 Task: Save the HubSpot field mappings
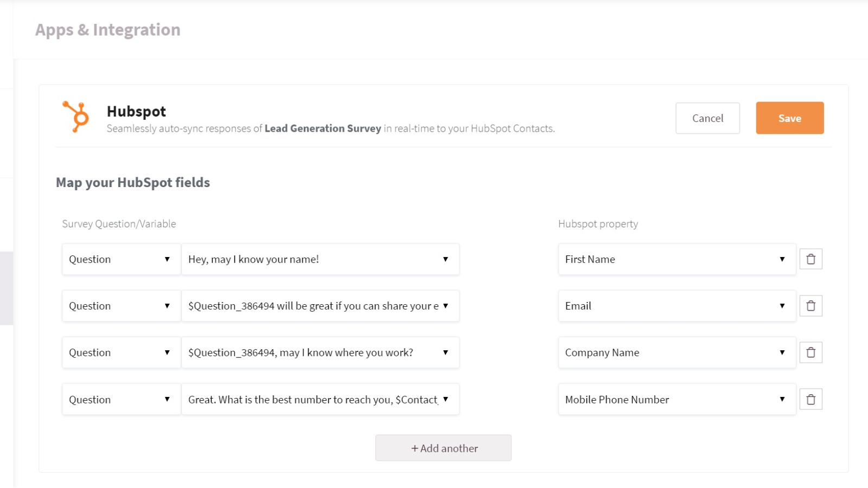point(789,118)
